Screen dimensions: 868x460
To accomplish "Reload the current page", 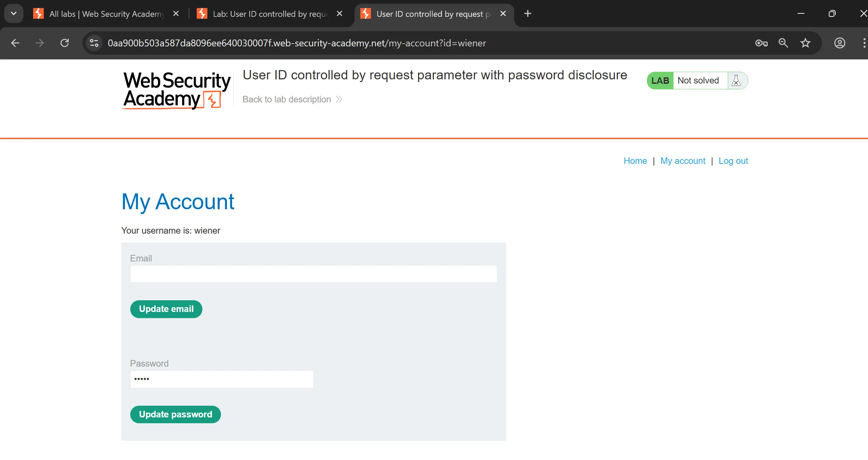I will click(x=65, y=43).
